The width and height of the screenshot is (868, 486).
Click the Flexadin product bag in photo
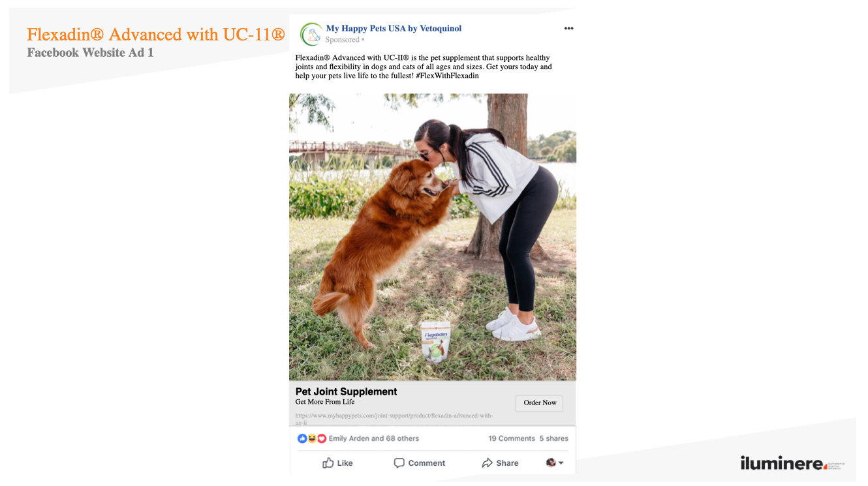435,341
